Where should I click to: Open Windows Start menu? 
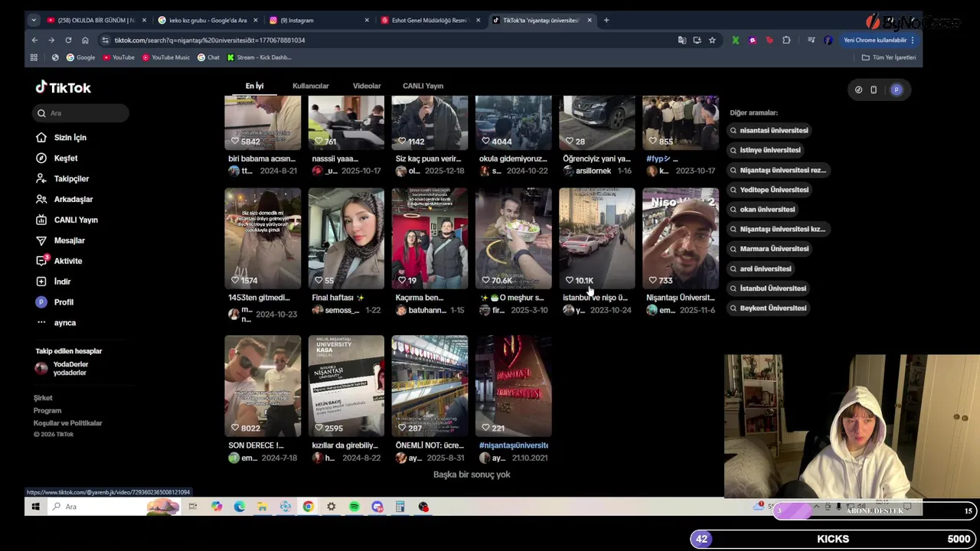pos(35,507)
